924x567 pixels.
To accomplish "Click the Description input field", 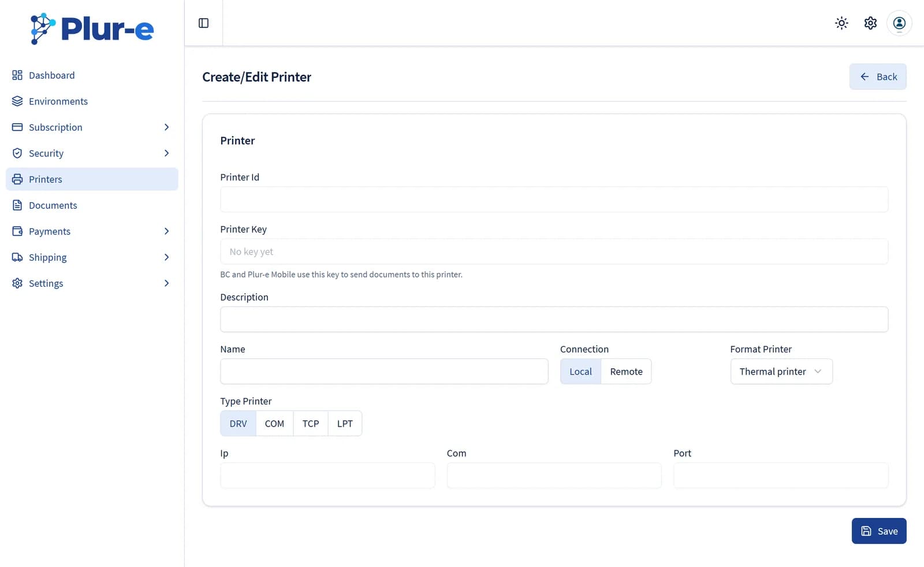I will (554, 320).
